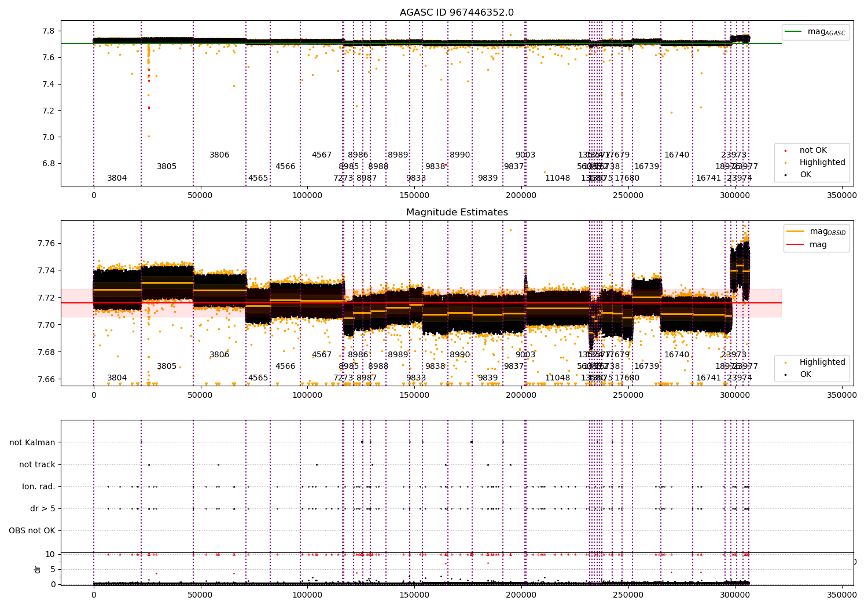Viewport: 868px width, 608px height.
Task: Click the 'not Kalman' row label
Action: click(x=32, y=442)
